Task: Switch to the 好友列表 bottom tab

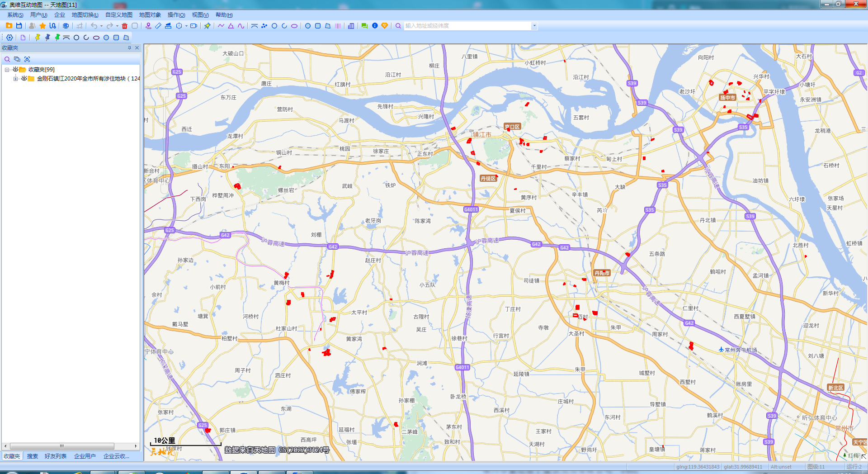Action: tap(56, 456)
